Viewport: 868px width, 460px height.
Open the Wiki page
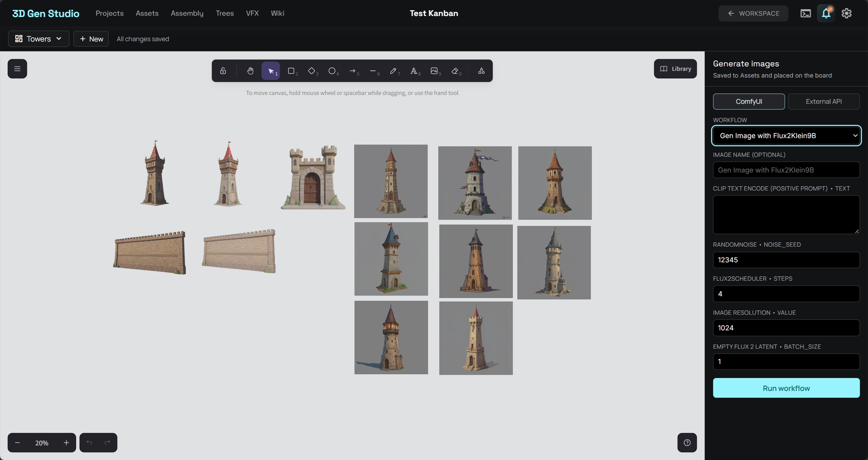coord(278,13)
